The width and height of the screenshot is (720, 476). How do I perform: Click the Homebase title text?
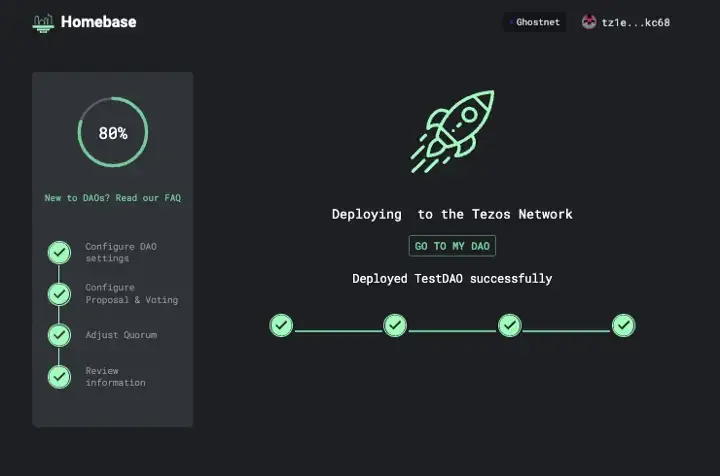click(98, 21)
